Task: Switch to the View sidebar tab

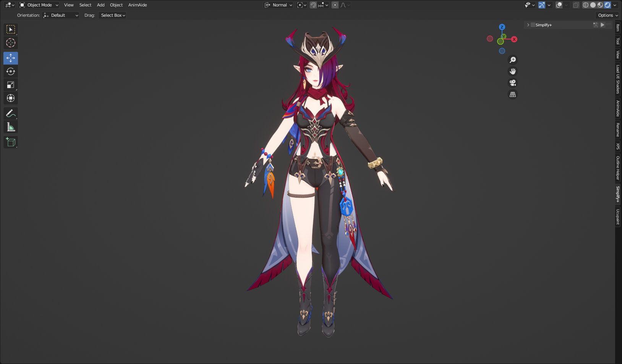Action: (618, 55)
